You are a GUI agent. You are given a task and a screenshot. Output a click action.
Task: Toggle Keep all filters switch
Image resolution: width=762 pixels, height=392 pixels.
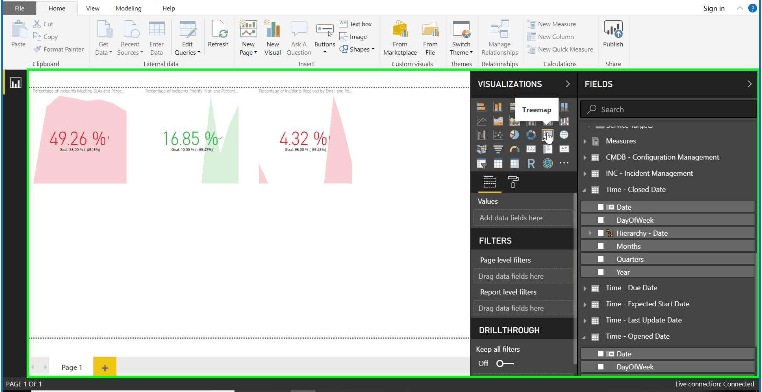coord(505,363)
